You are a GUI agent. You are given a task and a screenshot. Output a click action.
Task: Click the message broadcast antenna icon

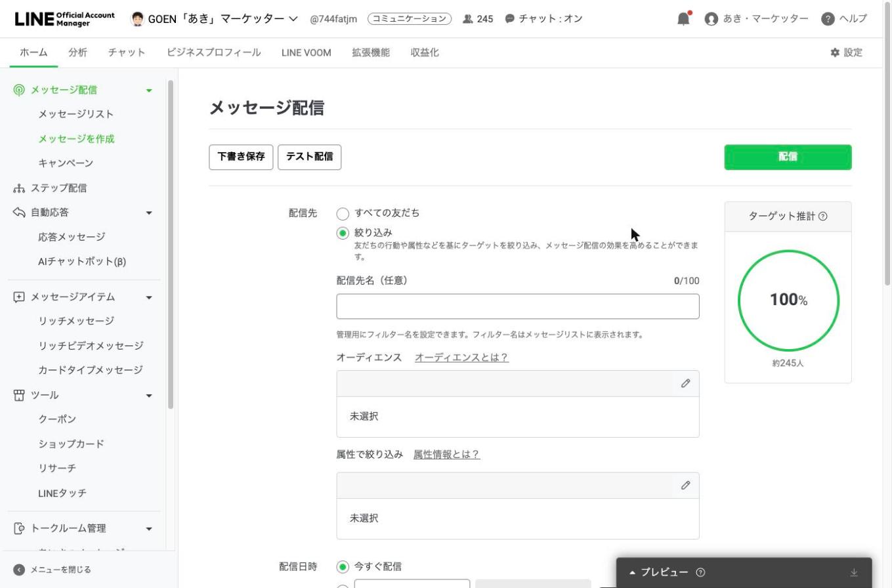point(19,90)
